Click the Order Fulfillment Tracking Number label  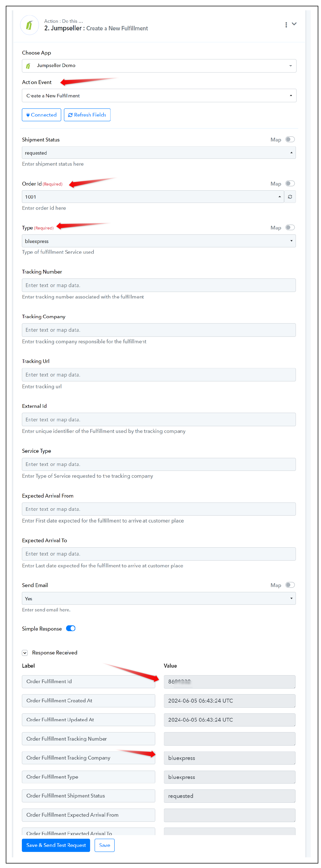pyautogui.click(x=89, y=739)
